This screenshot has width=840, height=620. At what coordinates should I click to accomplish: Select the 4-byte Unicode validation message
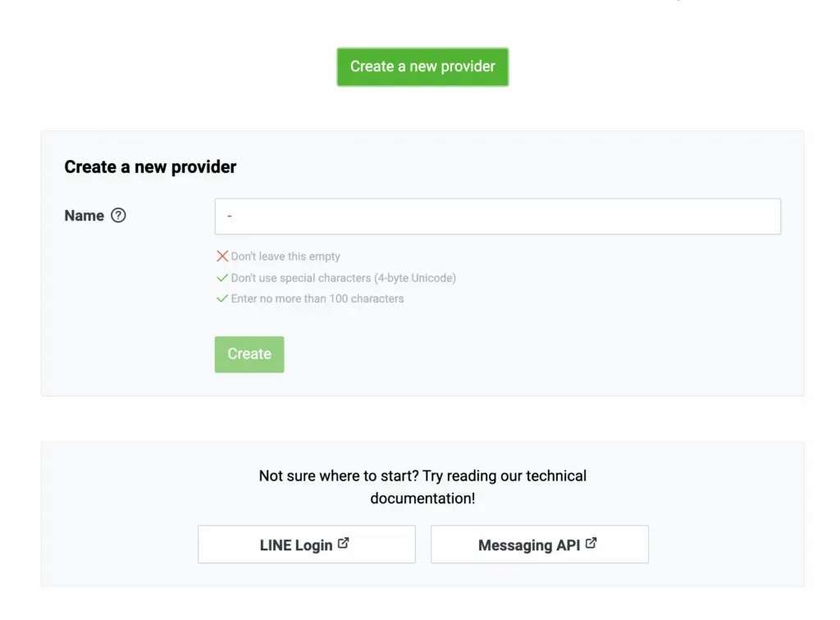(x=344, y=278)
